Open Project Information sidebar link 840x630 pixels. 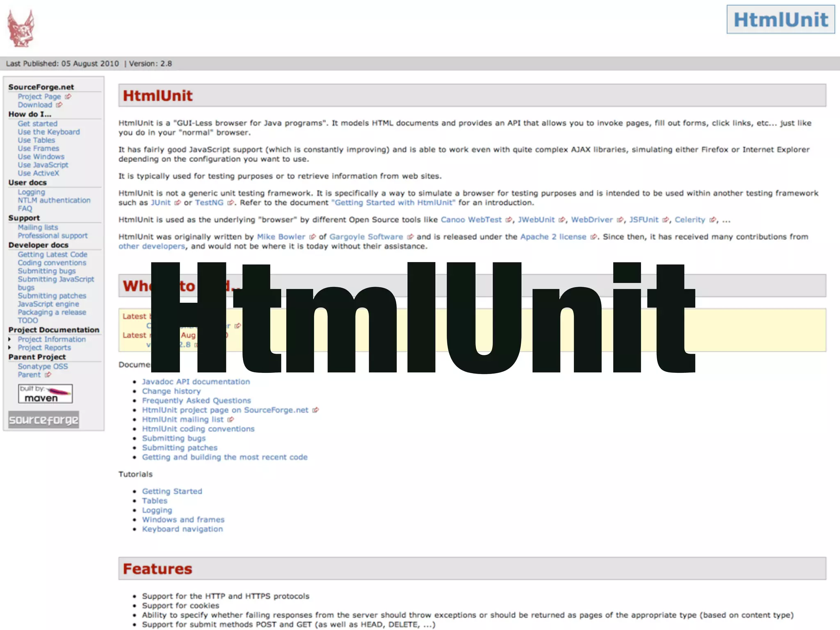[x=52, y=339]
